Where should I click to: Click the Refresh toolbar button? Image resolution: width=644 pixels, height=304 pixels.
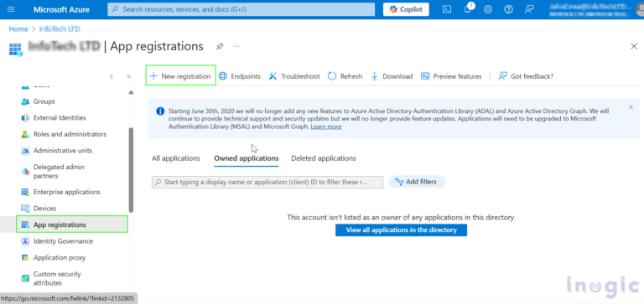click(345, 76)
